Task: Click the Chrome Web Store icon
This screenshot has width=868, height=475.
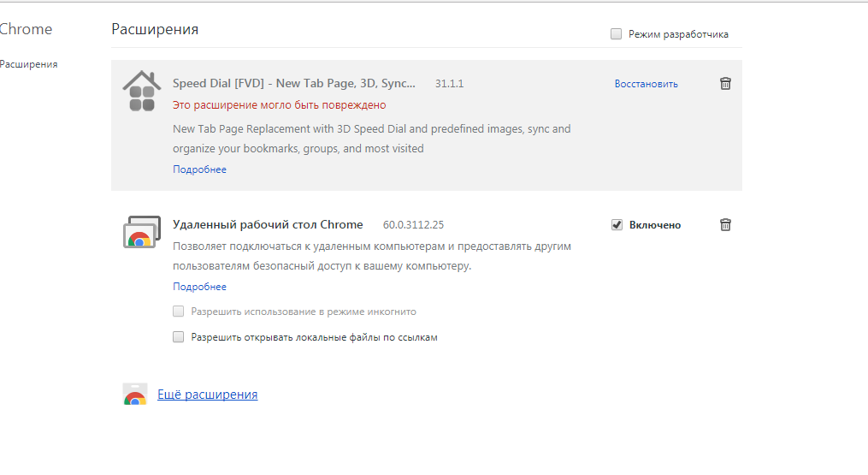Action: tap(135, 395)
